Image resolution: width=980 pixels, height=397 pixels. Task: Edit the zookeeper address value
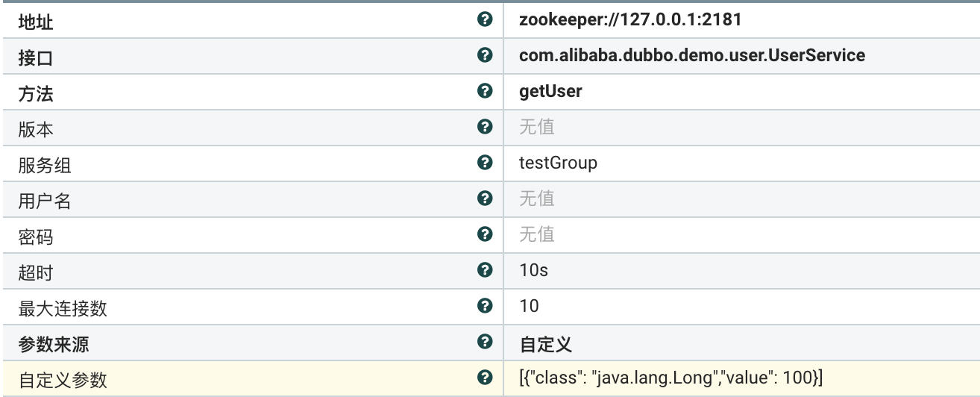click(x=629, y=19)
